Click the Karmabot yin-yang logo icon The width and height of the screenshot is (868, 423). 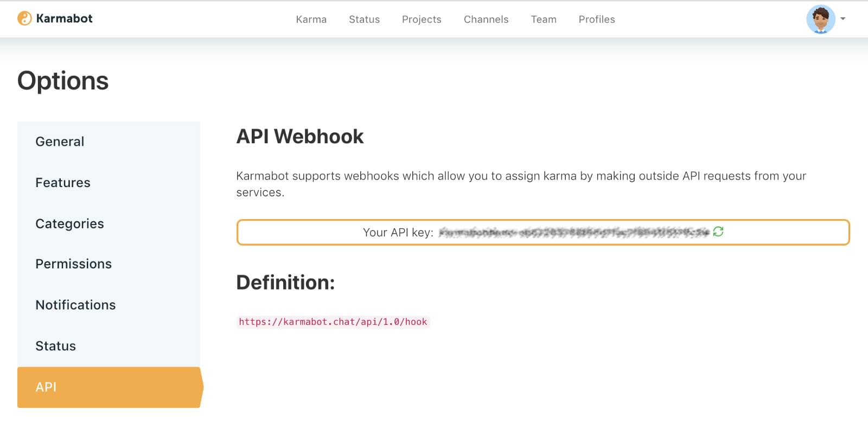click(x=24, y=18)
